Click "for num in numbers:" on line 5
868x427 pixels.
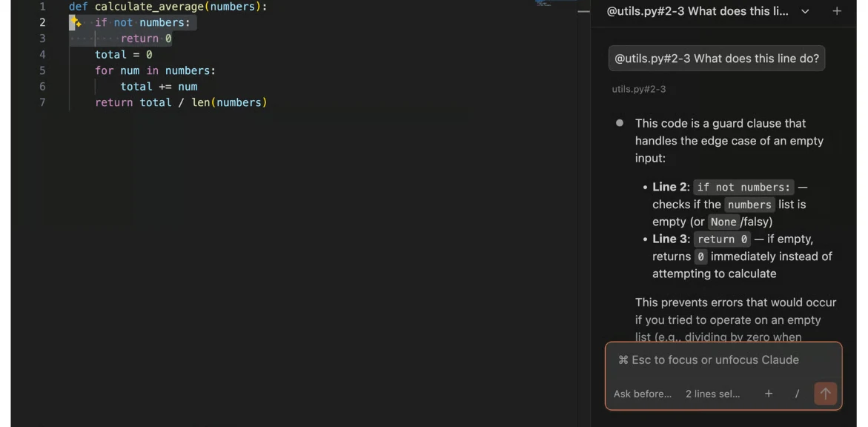click(155, 70)
